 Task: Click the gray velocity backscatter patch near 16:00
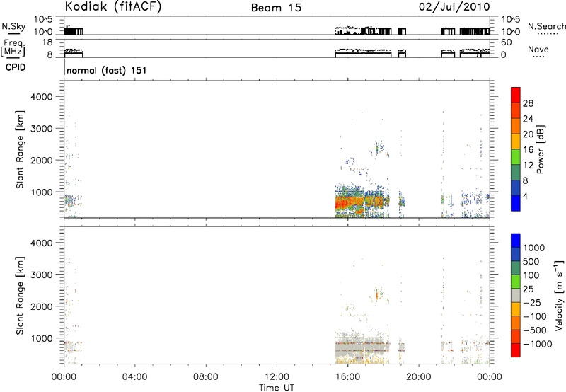click(x=362, y=347)
